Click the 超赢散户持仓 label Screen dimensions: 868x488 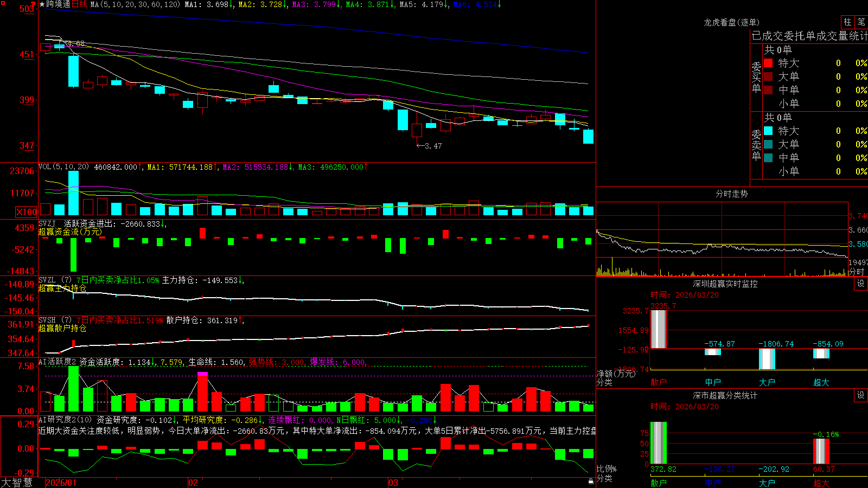pos(62,328)
